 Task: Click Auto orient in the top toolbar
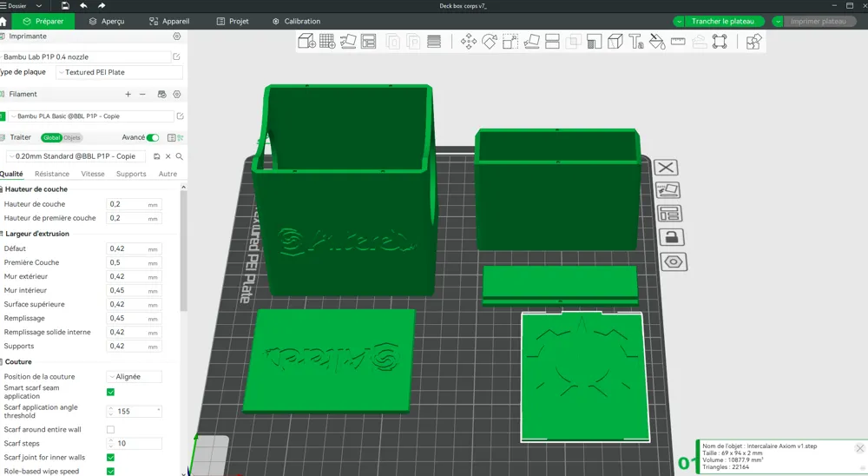pos(348,41)
